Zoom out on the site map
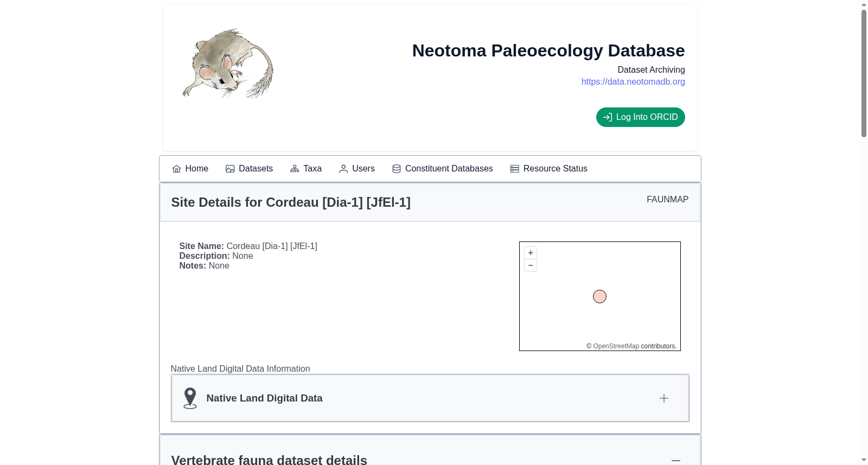 (x=531, y=265)
